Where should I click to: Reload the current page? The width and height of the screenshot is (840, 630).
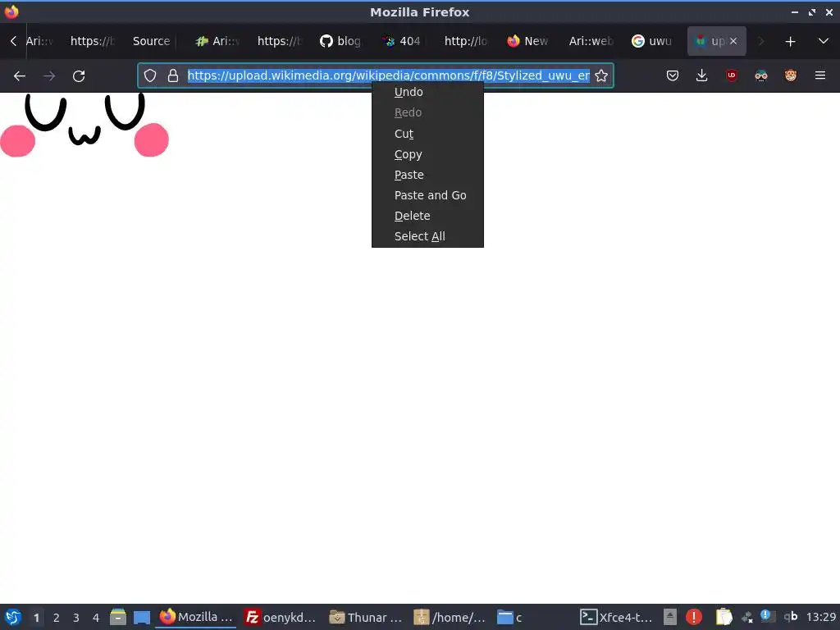tap(79, 76)
